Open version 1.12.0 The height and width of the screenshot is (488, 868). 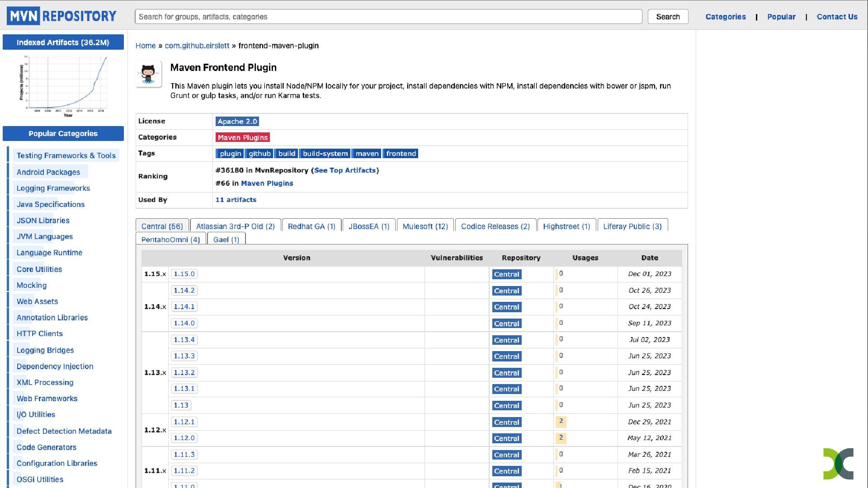point(184,438)
